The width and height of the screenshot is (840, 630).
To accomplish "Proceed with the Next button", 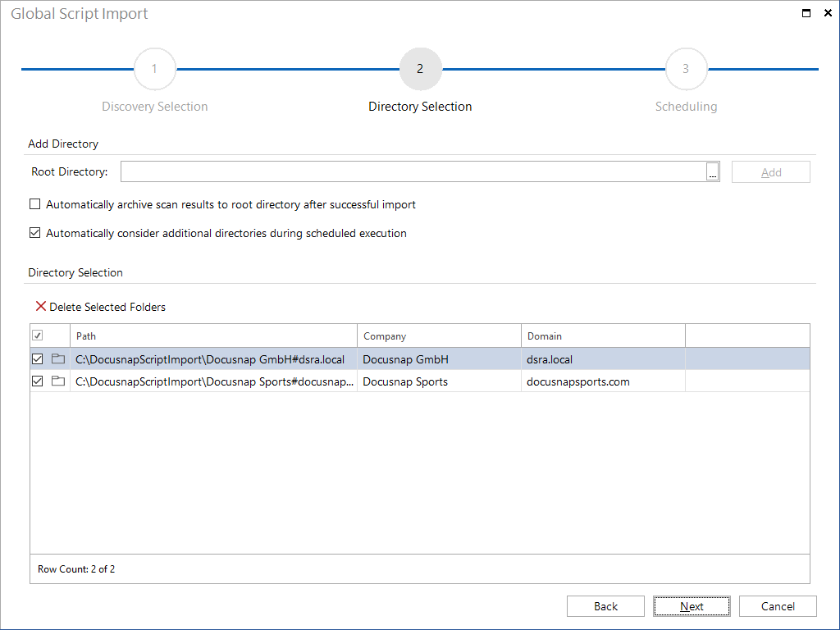I will (x=692, y=606).
